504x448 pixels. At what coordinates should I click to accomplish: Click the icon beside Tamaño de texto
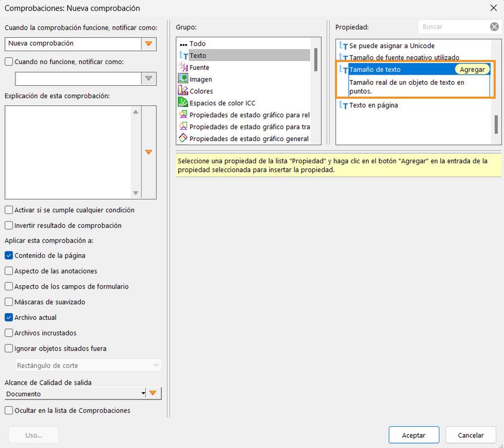point(343,69)
